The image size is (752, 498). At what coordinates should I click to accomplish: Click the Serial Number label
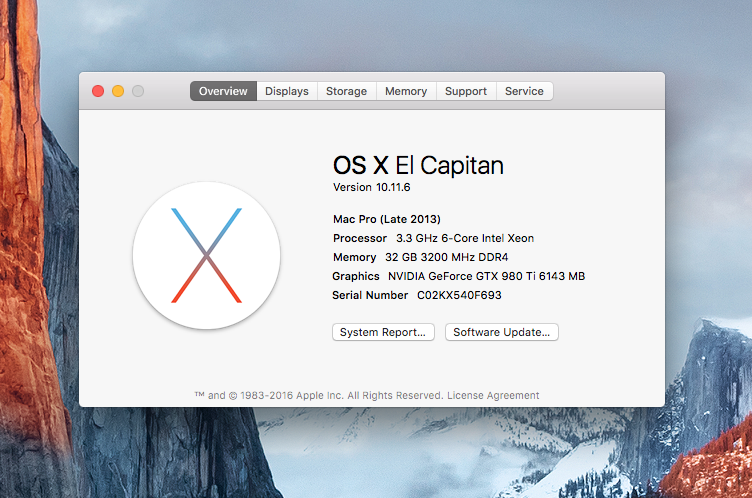[370, 295]
